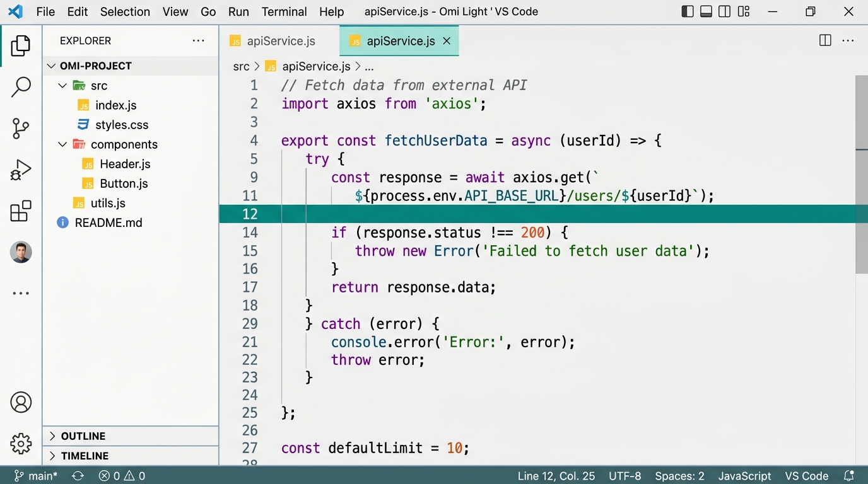Open the File menu
Viewport: 868px width, 484px height.
pos(45,11)
